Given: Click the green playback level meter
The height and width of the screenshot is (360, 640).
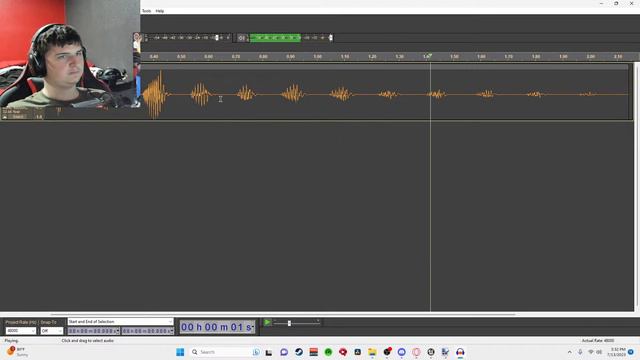Looking at the screenshot, I should (275, 38).
